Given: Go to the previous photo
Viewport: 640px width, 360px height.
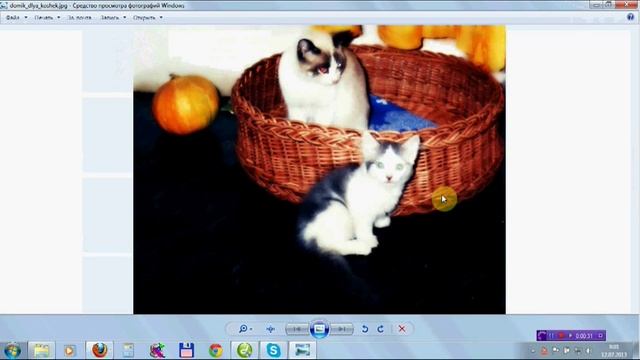Looking at the screenshot, I should coord(298,329).
